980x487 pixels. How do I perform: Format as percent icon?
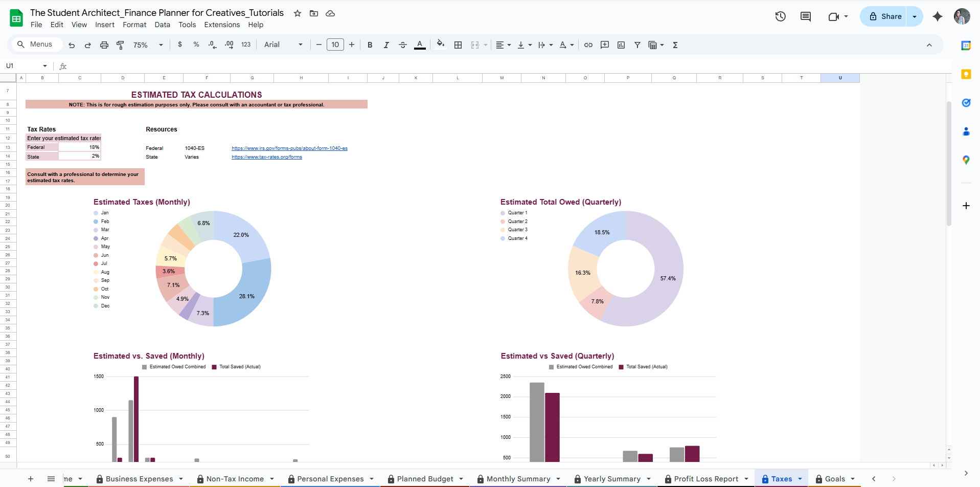[196, 45]
